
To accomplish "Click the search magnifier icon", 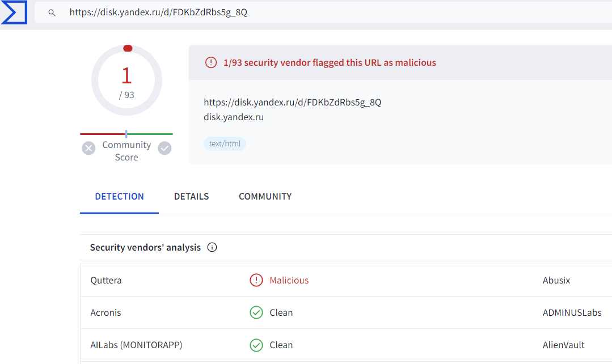I will [x=52, y=13].
